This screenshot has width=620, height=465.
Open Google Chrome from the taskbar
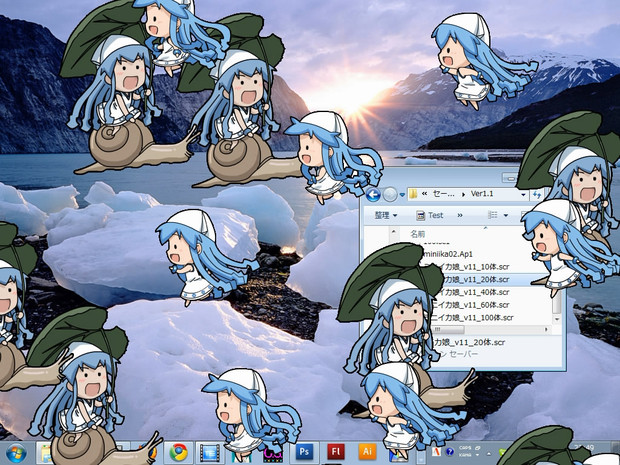(x=178, y=453)
